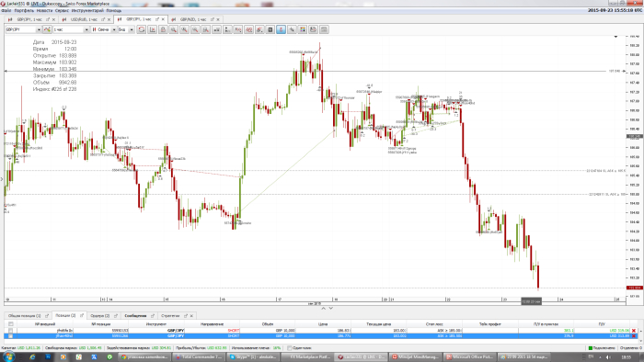This screenshot has width=644, height=362.
Task: Click the calculator icon in chart toolbar
Action: click(x=270, y=29)
